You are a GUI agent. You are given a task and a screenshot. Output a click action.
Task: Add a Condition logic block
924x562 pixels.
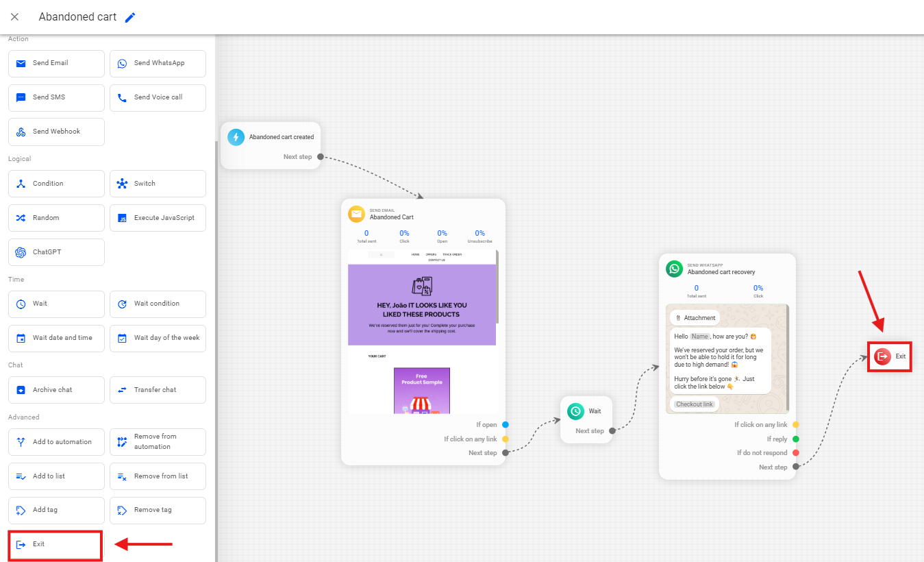[x=56, y=184]
